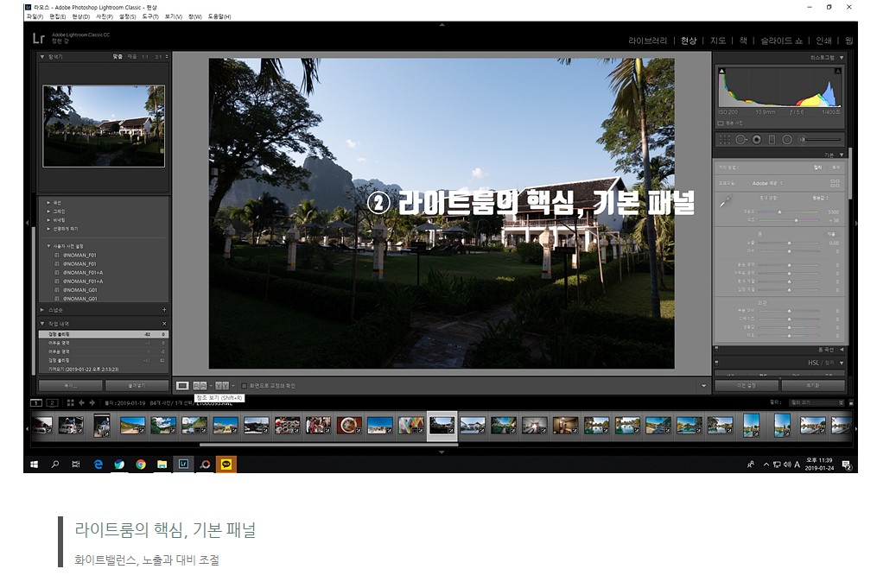The image size is (896, 588).
Task: Select the red eye correction tool
Action: (757, 139)
